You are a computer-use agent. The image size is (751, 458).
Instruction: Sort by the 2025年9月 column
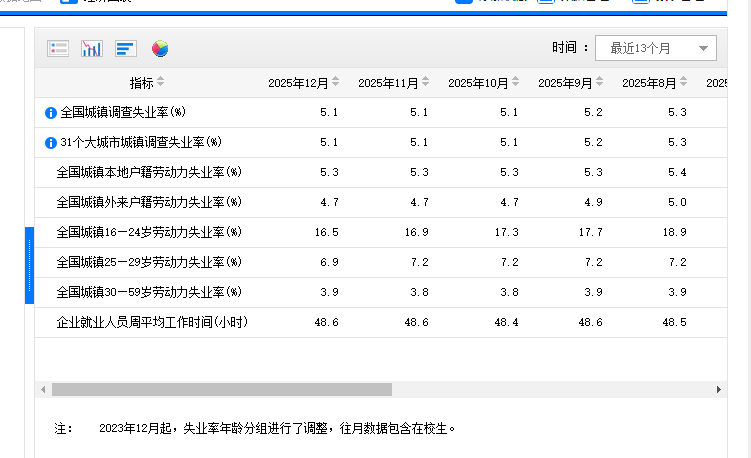click(600, 81)
